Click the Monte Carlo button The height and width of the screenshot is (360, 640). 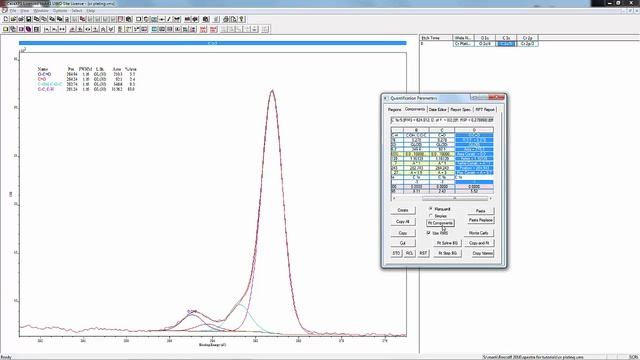click(x=479, y=233)
